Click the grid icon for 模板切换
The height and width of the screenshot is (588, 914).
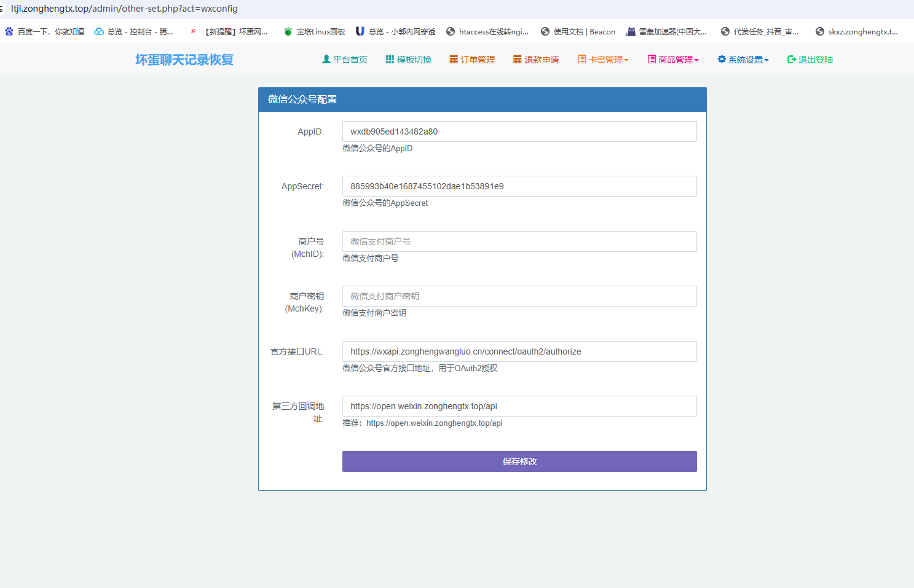[390, 60]
